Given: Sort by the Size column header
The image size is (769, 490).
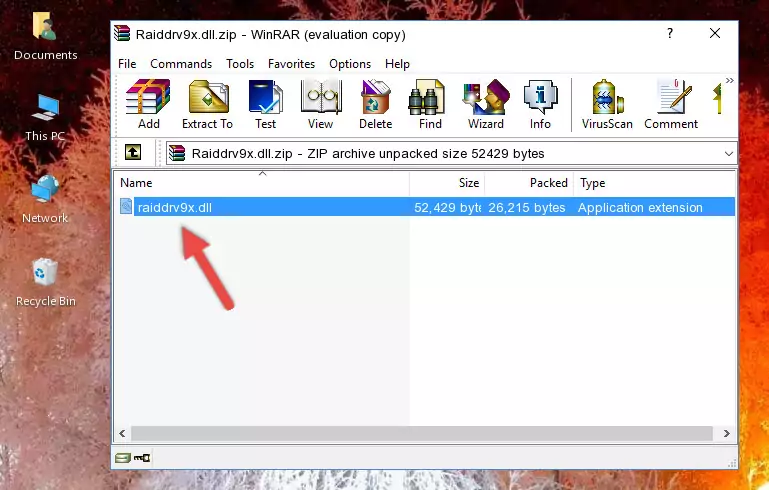Looking at the screenshot, I should point(447,183).
